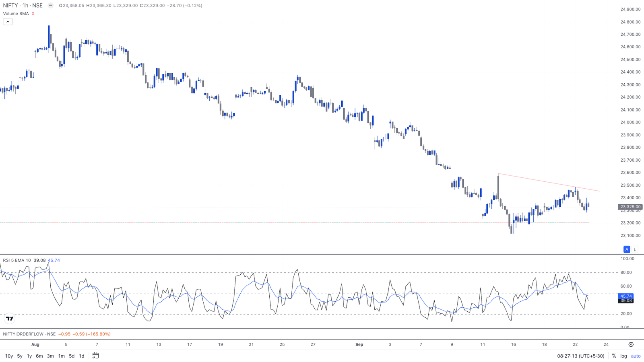Click the 24,000.00 price axis label
The height and width of the screenshot is (362, 644).
(x=630, y=122)
